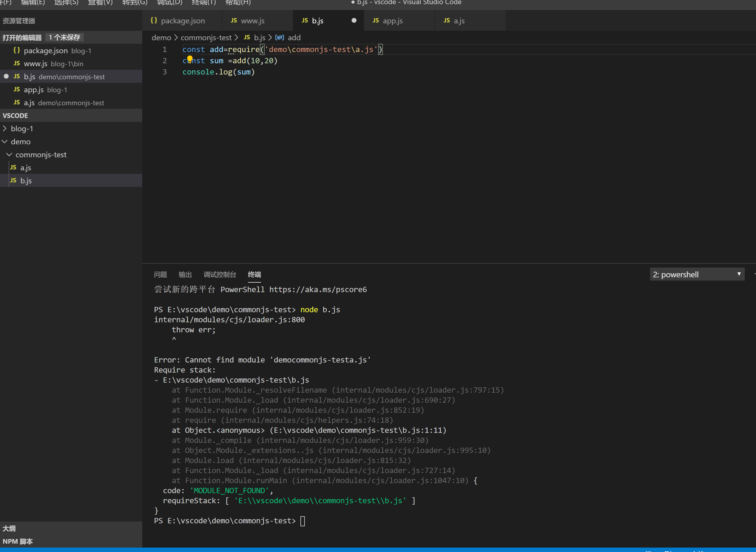Open the 编辑(E) menu
The width and height of the screenshot is (756, 552).
tap(33, 3)
